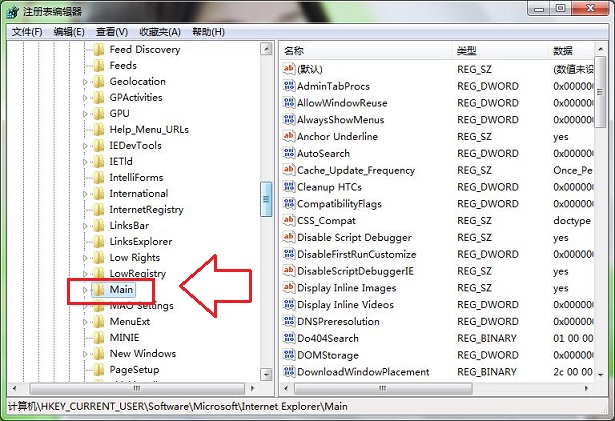The height and width of the screenshot is (421, 615).
Task: Select the Display Inline Videos value
Action: click(346, 305)
